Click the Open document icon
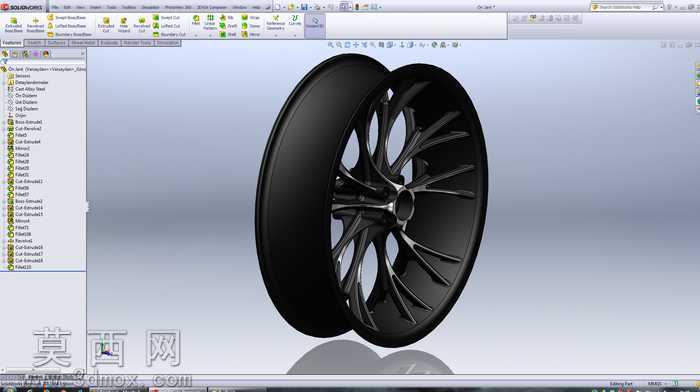The height and width of the screenshot is (392, 700). [291, 7]
